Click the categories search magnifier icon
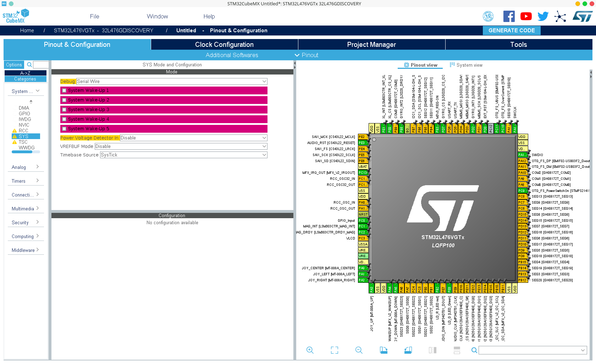Screen dimensions: 596x364 click(x=29, y=65)
